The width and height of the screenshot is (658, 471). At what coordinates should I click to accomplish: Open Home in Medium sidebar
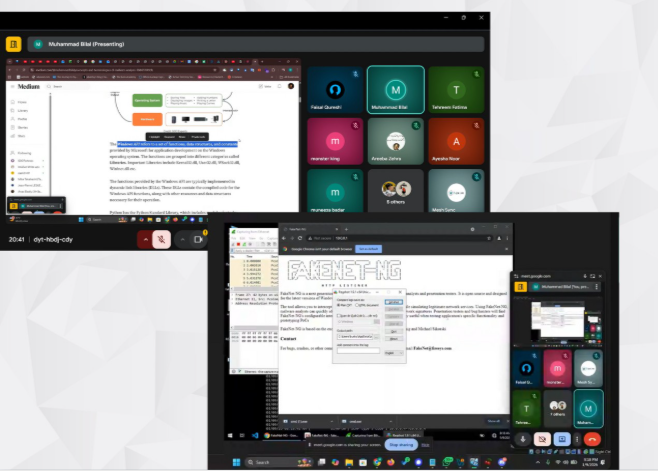[x=19, y=102]
